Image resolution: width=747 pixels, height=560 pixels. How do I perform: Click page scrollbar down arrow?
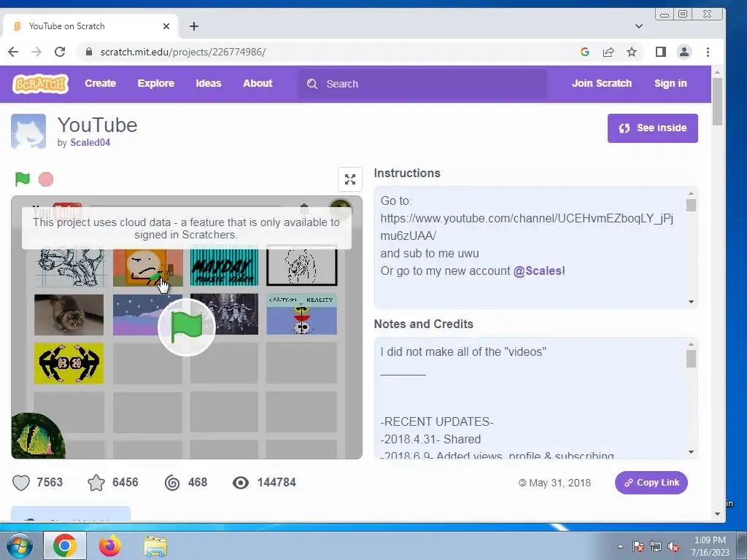718,514
